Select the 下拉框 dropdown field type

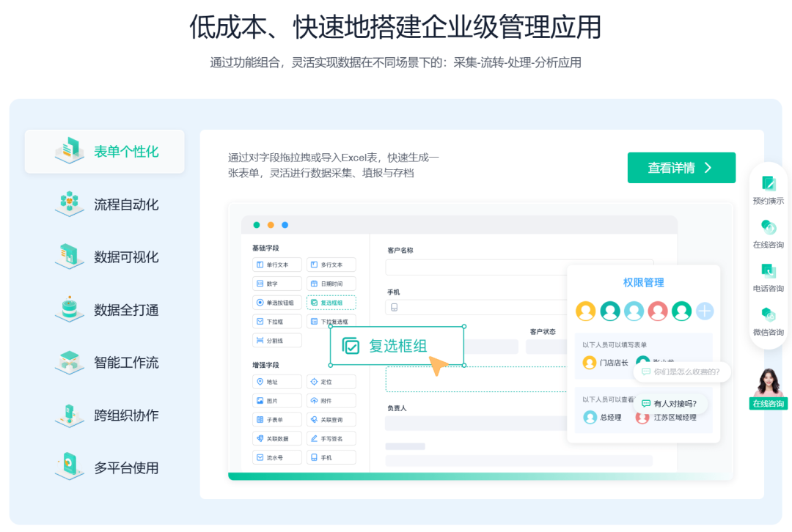pyautogui.click(x=276, y=321)
